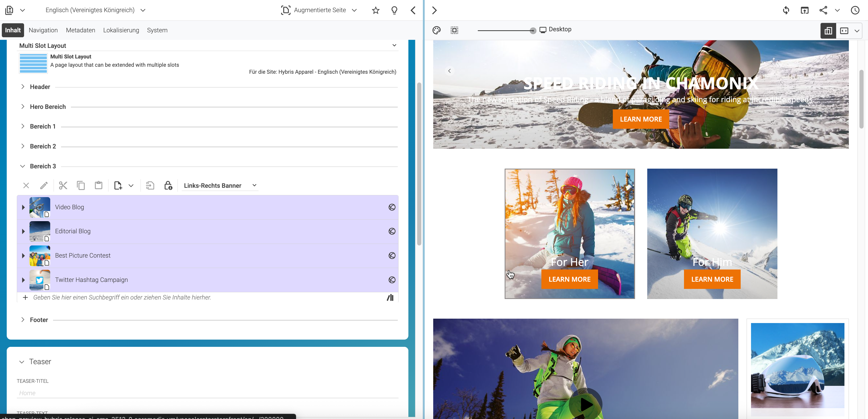Click LEARN MORE on the Chamonix hero banner
868x419 pixels.
tap(641, 119)
